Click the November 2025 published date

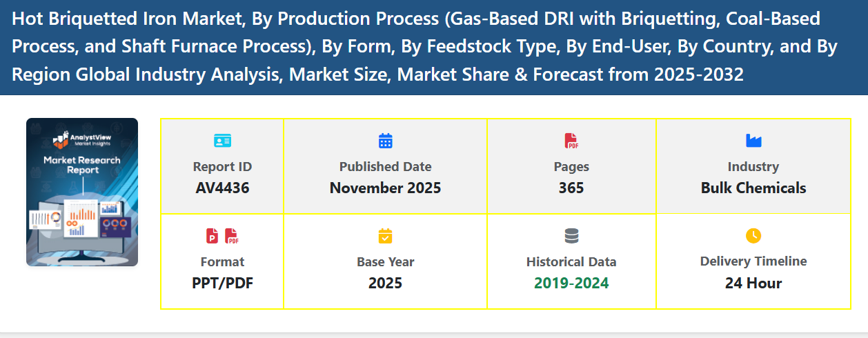[x=385, y=188]
